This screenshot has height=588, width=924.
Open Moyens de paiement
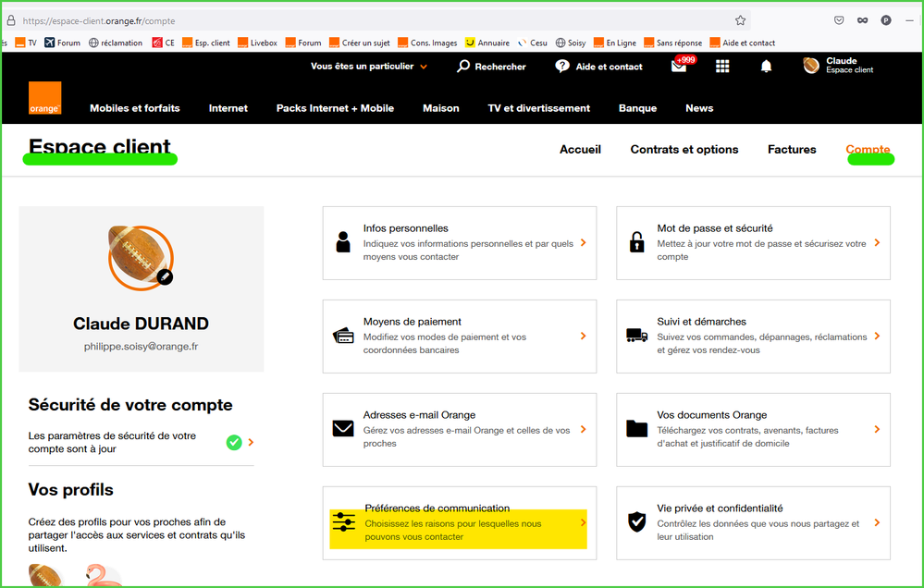tap(460, 336)
